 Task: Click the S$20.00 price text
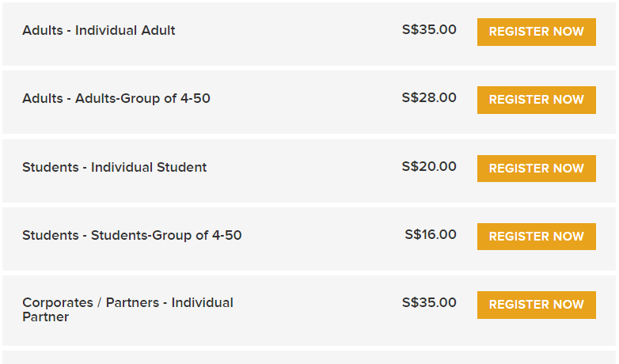click(x=429, y=166)
